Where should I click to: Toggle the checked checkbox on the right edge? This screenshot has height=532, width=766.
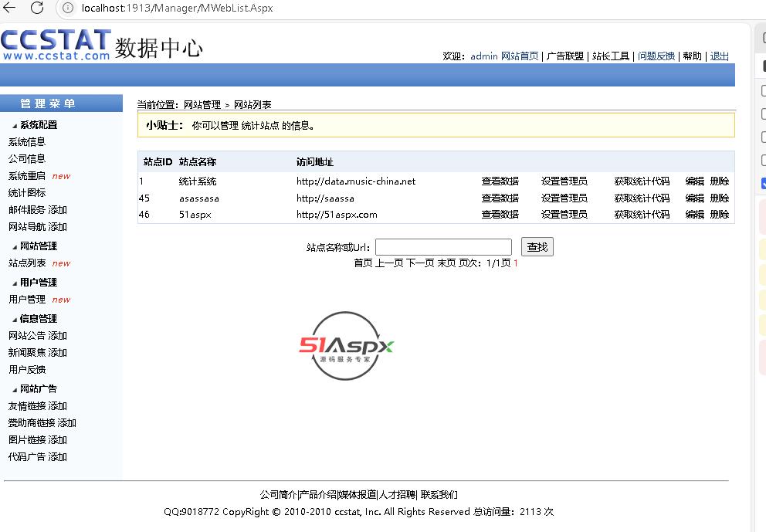[763, 183]
